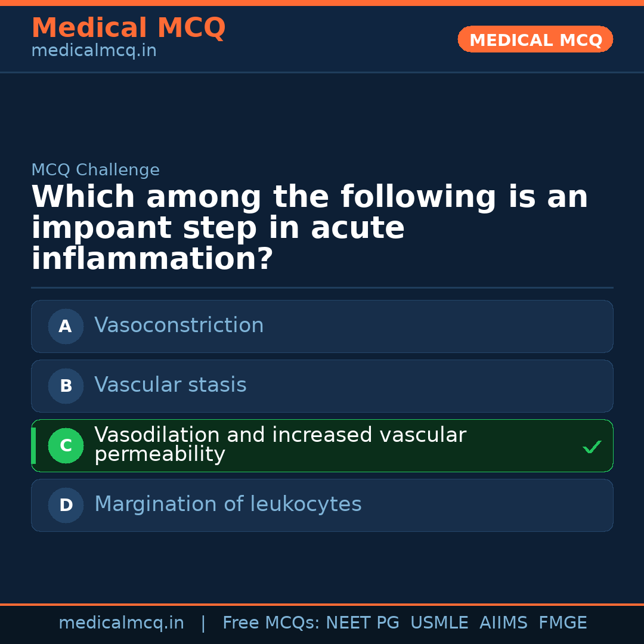Click the letter A circle badge
This screenshot has width=644, height=644.
pyautogui.click(x=66, y=326)
